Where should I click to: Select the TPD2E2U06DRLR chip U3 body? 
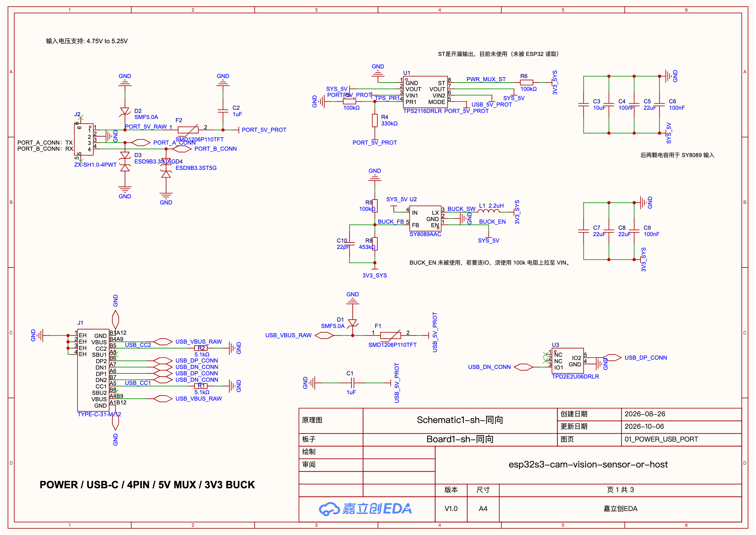(x=567, y=361)
